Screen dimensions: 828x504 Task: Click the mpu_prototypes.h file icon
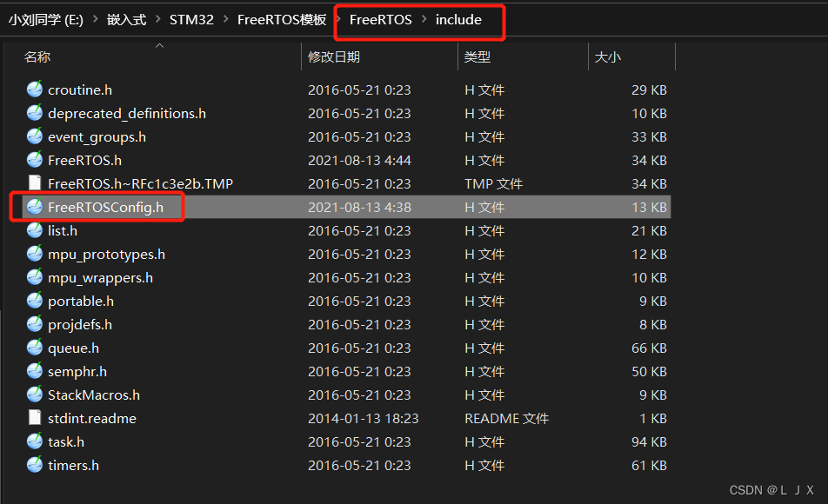35,254
